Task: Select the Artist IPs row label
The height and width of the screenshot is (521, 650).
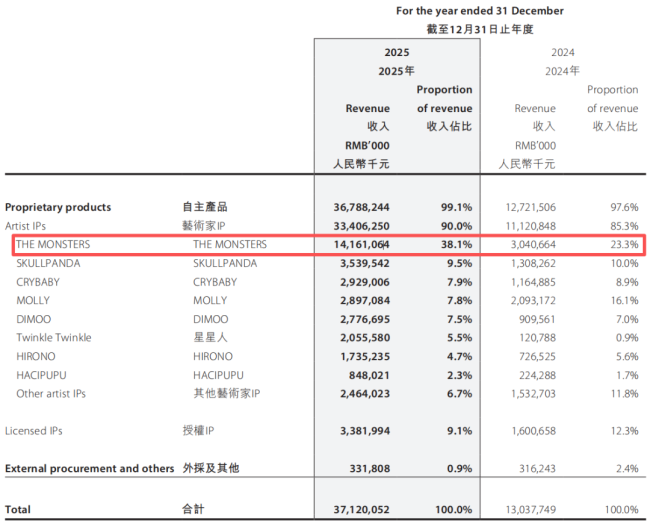Action: tap(25, 226)
